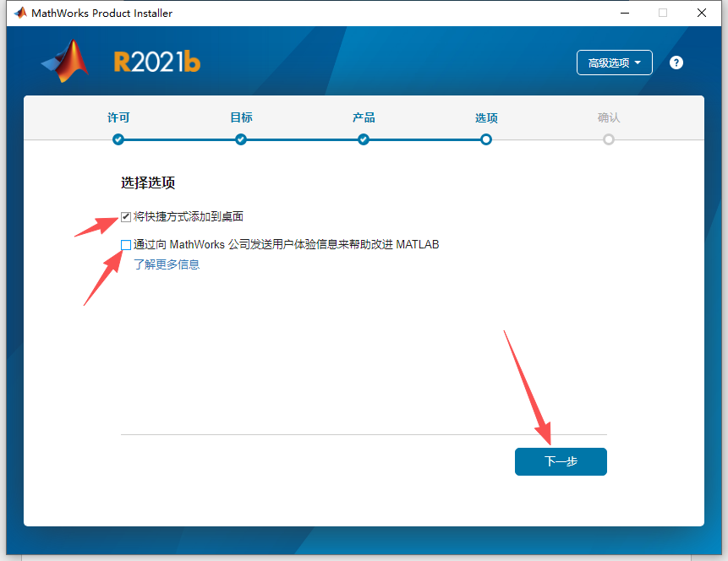
Task: Toggle the desktop shortcut checkbox
Action: point(125,215)
